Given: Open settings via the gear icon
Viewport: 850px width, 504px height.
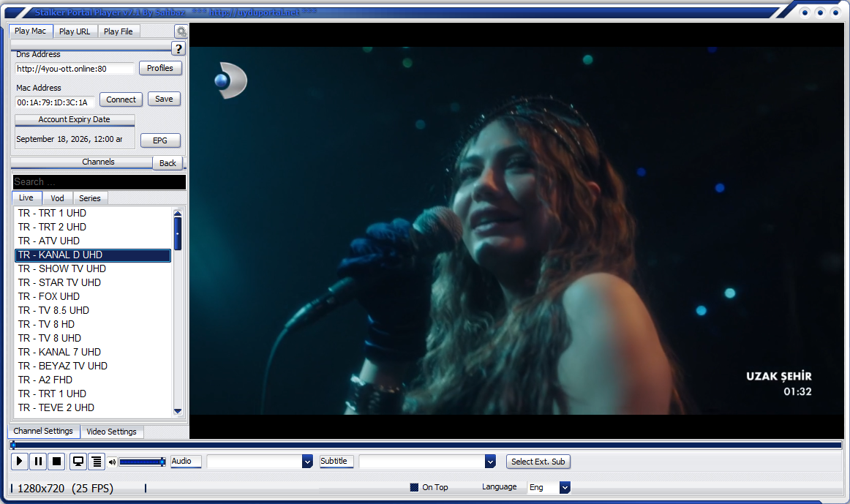Looking at the screenshot, I should [181, 31].
